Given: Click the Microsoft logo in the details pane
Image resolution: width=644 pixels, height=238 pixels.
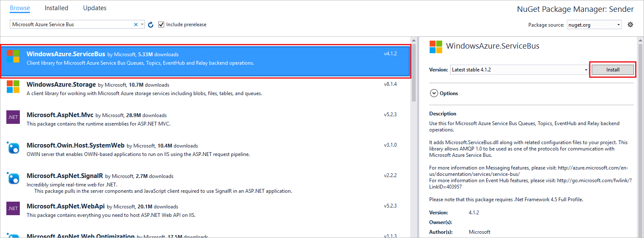Looking at the screenshot, I should (x=436, y=47).
